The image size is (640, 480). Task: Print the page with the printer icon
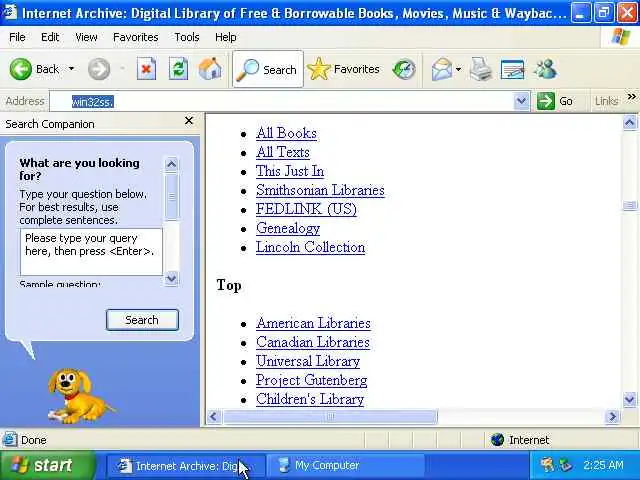pos(481,69)
